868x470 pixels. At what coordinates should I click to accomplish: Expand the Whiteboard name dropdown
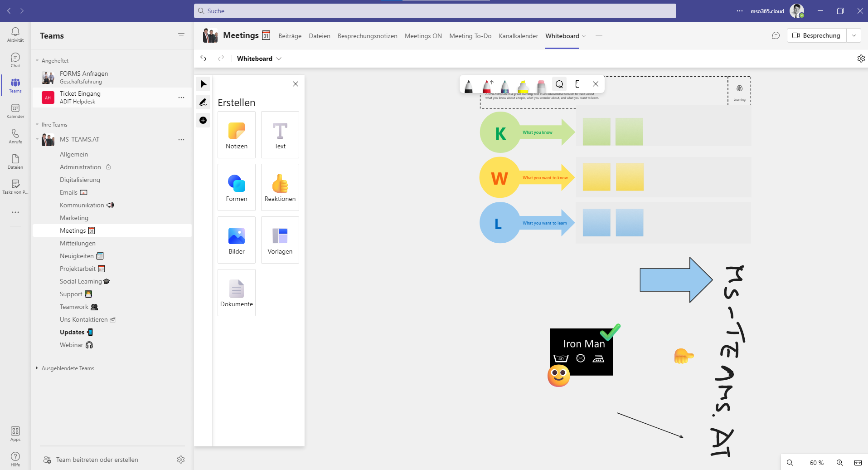[279, 59]
